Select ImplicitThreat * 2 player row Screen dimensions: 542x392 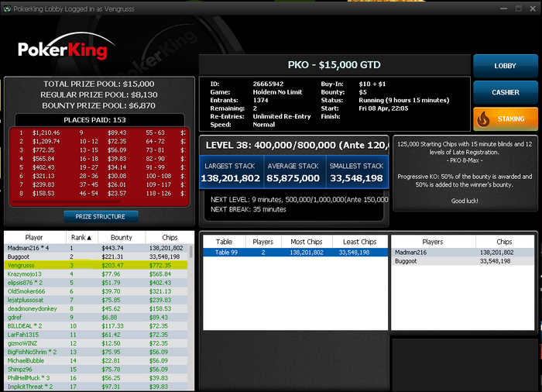(96, 387)
